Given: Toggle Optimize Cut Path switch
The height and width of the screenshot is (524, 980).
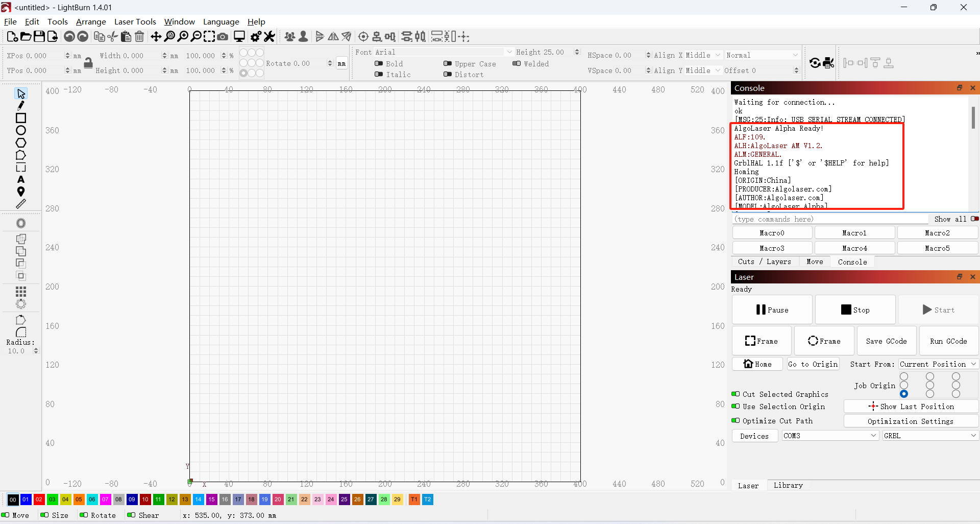Looking at the screenshot, I should click(736, 420).
